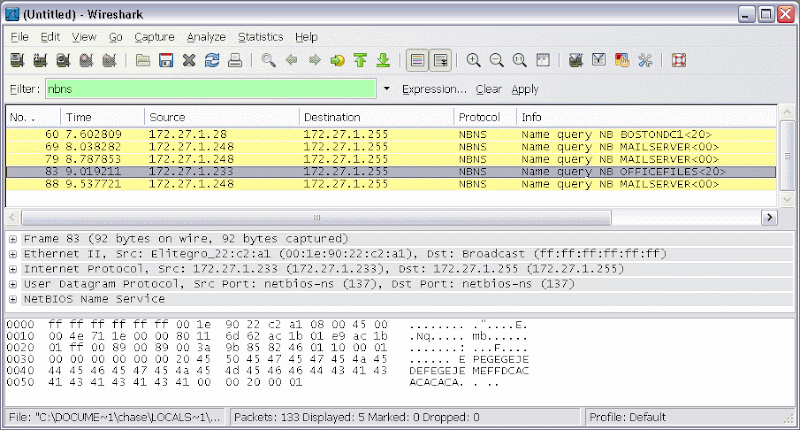Select packet 83 querying OFFICEFILES
The height and width of the screenshot is (430, 800).
tap(391, 171)
